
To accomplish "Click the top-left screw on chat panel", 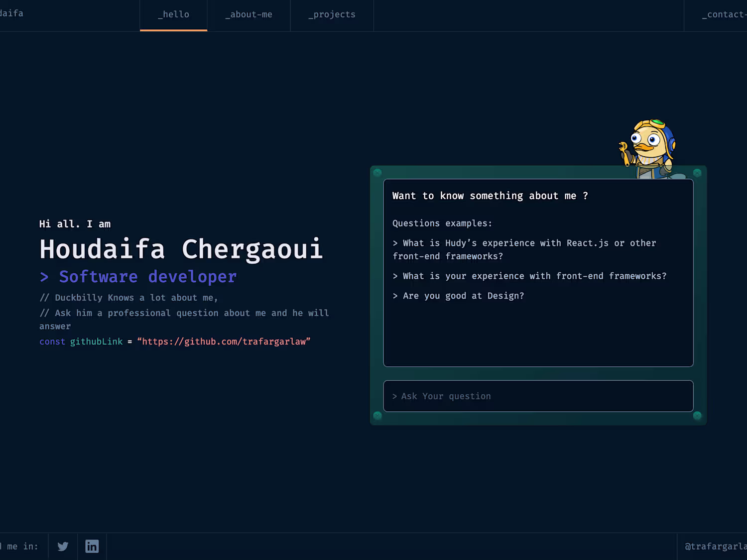I will (377, 173).
